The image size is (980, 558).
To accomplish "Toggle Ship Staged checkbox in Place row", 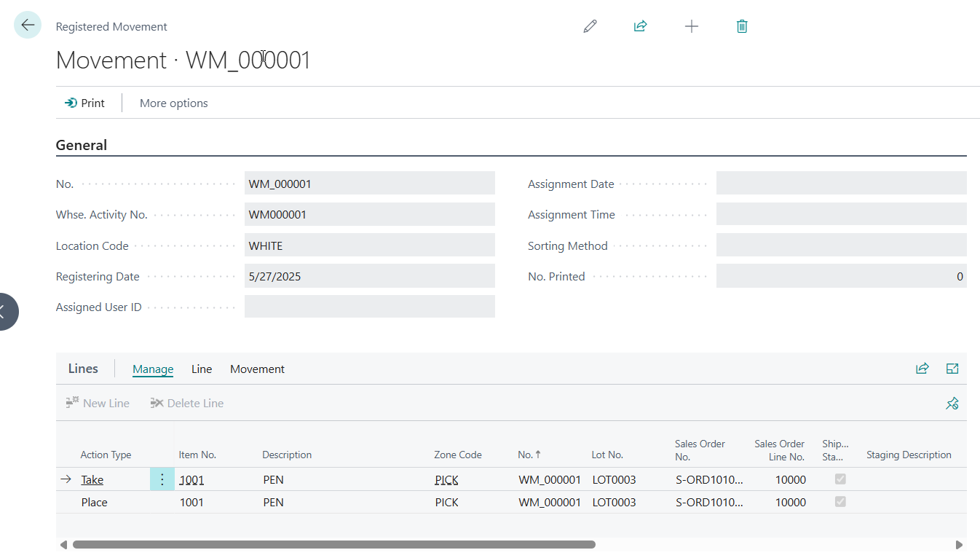I will (x=840, y=502).
